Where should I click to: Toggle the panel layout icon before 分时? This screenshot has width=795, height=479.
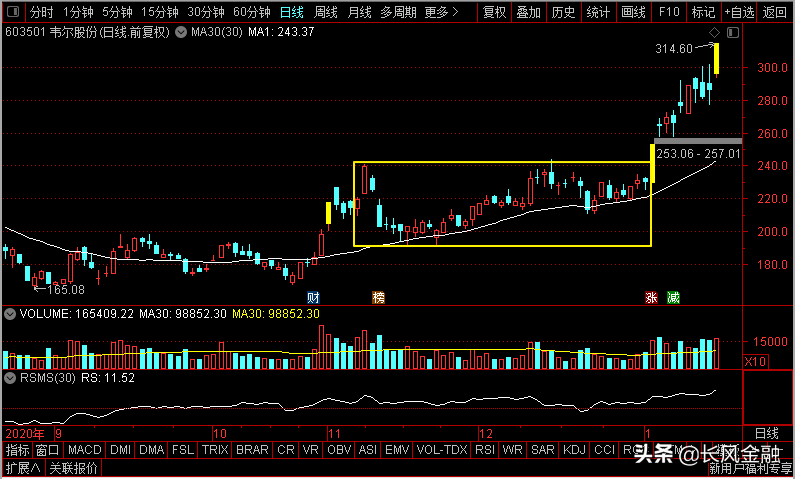(x=14, y=12)
